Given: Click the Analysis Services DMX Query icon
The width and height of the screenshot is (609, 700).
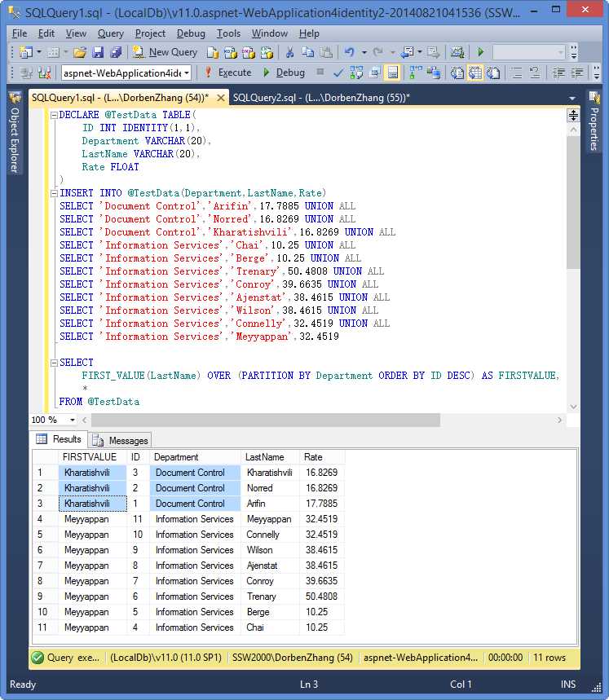Looking at the screenshot, I should [248, 52].
